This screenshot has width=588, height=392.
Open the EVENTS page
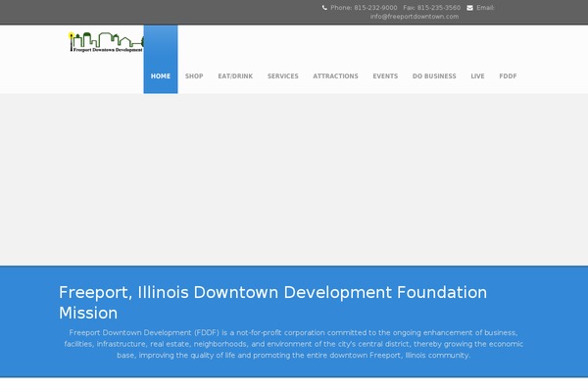pyautogui.click(x=385, y=75)
